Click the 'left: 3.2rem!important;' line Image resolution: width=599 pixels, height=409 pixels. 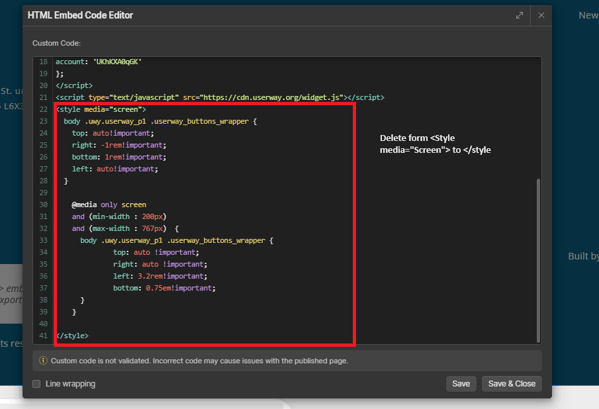[x=160, y=276]
